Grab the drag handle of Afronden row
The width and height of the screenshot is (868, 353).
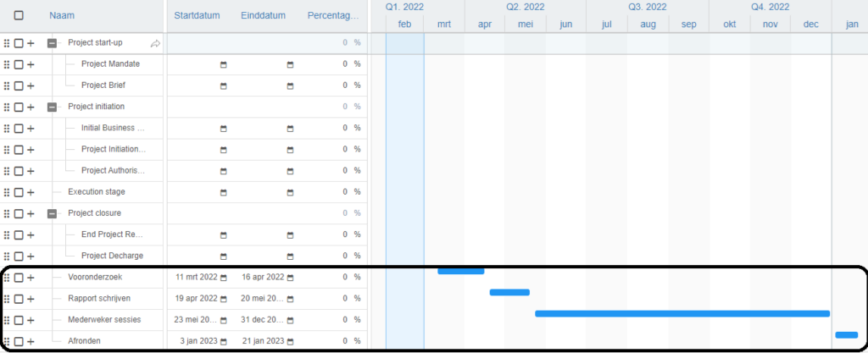(x=7, y=341)
